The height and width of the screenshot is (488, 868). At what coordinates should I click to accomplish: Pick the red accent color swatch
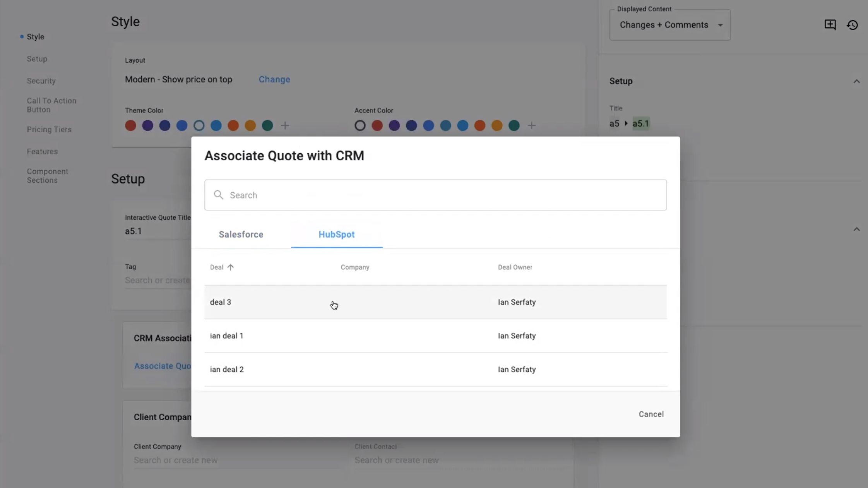pos(377,125)
